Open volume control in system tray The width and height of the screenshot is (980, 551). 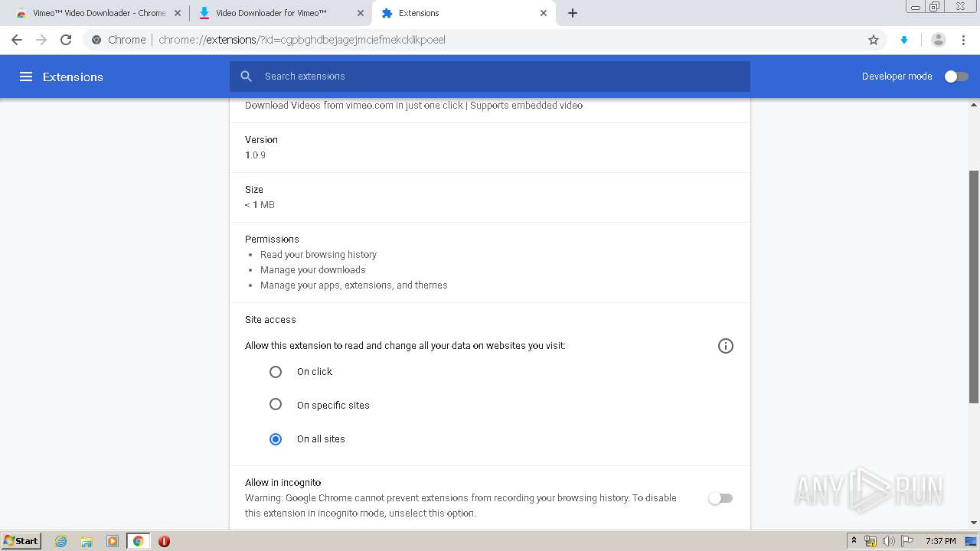pos(889,541)
